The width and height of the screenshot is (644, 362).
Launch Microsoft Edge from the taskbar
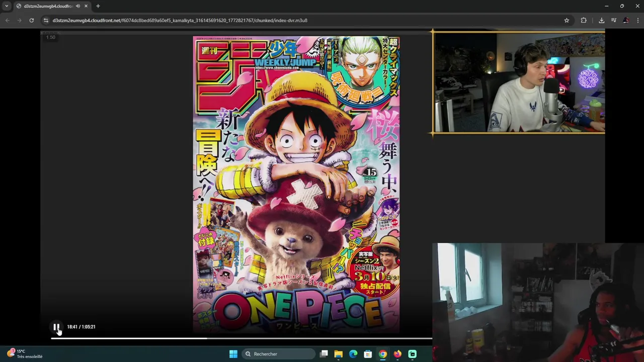pos(353,354)
